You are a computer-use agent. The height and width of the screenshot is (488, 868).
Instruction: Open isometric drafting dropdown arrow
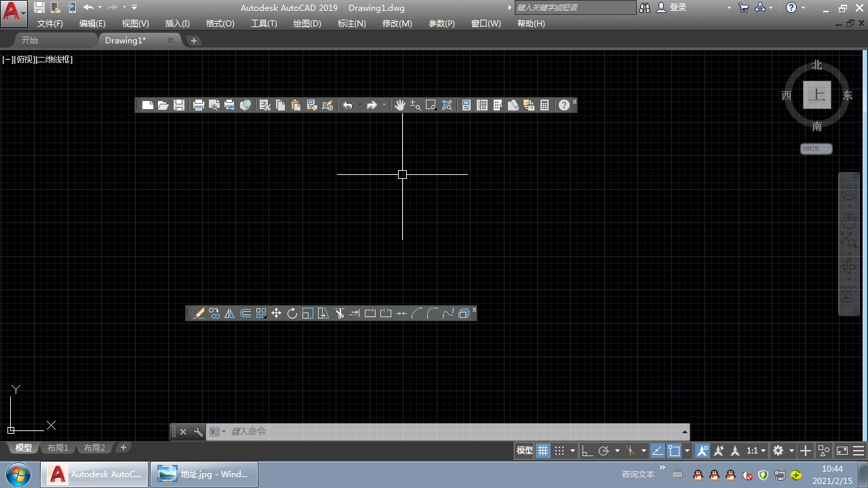tap(644, 451)
